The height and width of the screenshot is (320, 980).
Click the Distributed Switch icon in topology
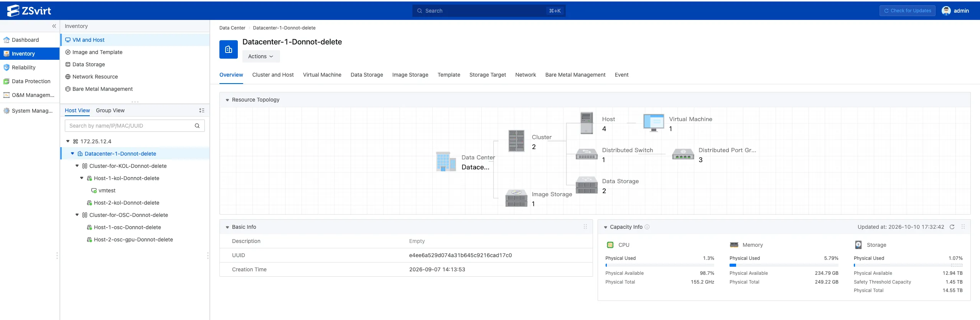[586, 154]
